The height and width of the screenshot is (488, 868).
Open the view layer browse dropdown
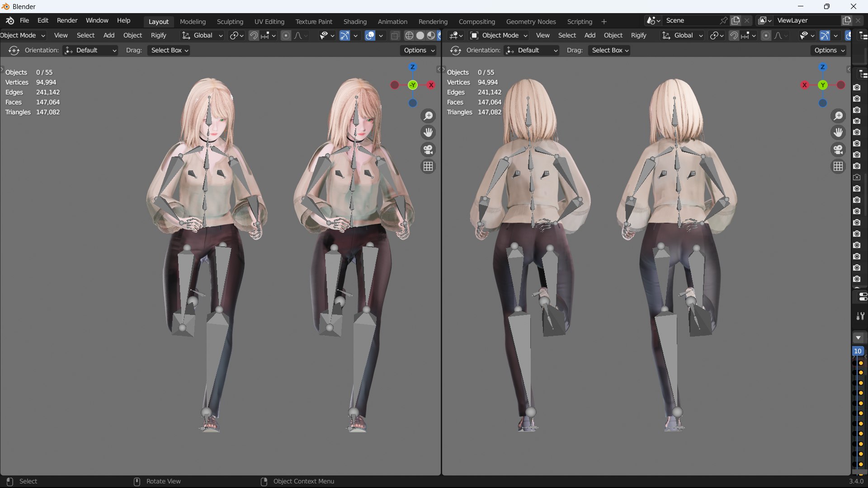tap(764, 21)
